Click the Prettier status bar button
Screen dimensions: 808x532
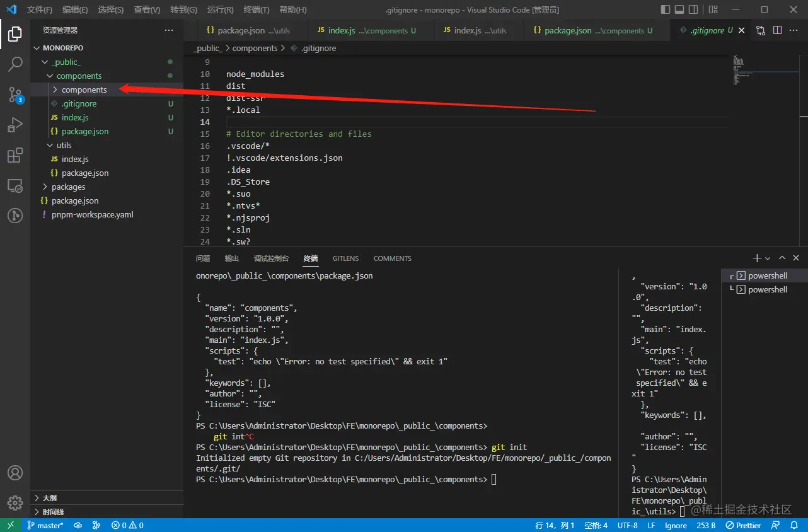point(743,525)
